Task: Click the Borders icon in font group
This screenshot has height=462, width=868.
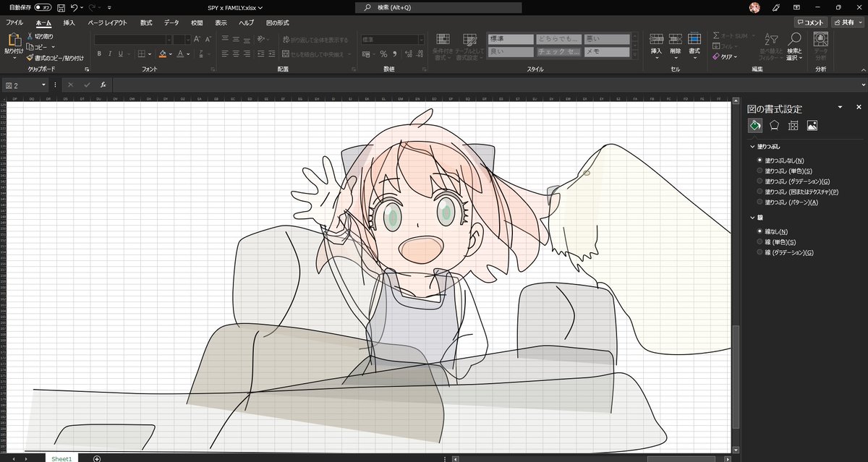Action: 141,54
